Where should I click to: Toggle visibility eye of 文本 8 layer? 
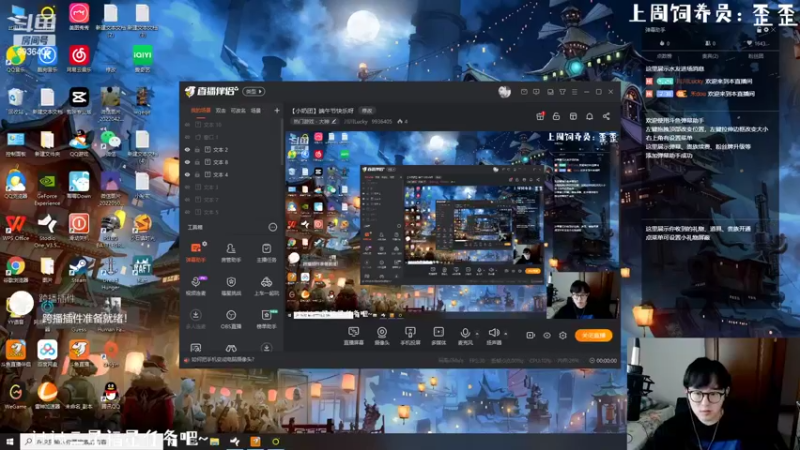(187, 162)
